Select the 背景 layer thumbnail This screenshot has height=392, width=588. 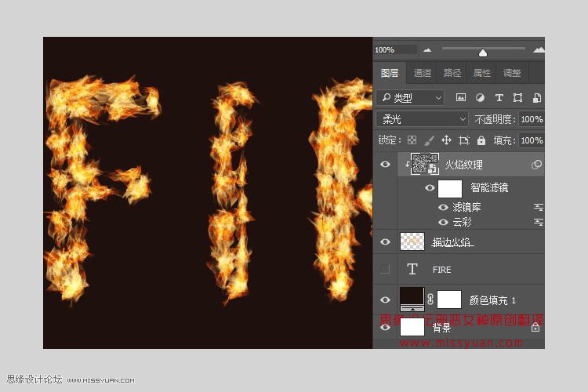[x=412, y=326]
